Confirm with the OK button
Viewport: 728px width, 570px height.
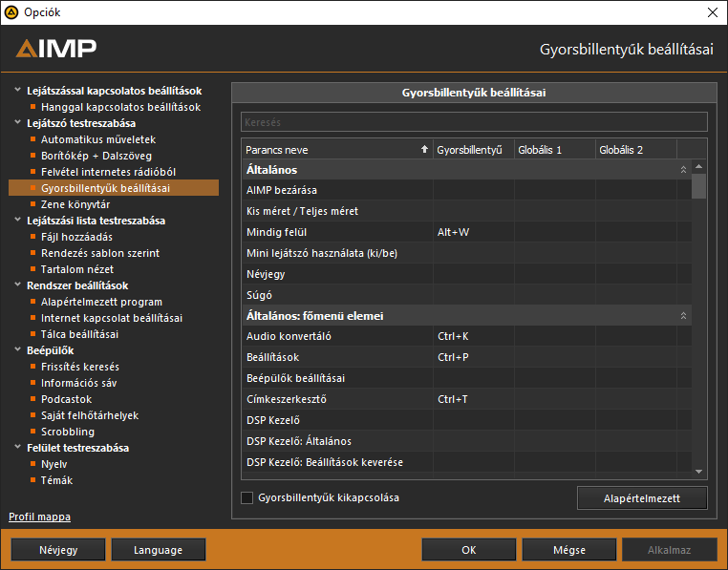click(x=468, y=550)
